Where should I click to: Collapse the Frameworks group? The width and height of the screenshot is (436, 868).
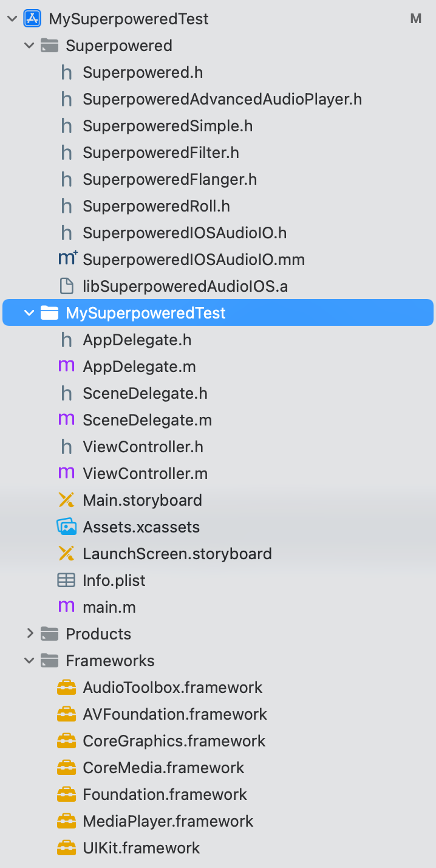click(x=29, y=660)
